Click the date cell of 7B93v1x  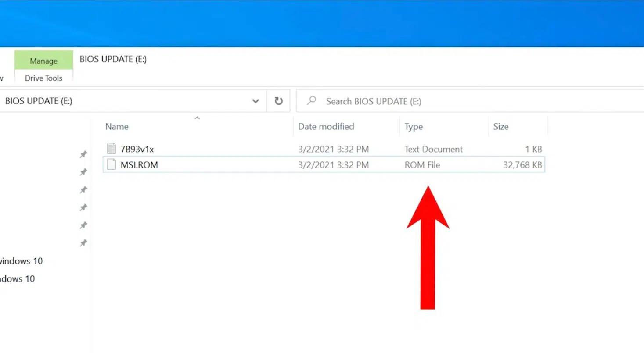pyautogui.click(x=333, y=149)
